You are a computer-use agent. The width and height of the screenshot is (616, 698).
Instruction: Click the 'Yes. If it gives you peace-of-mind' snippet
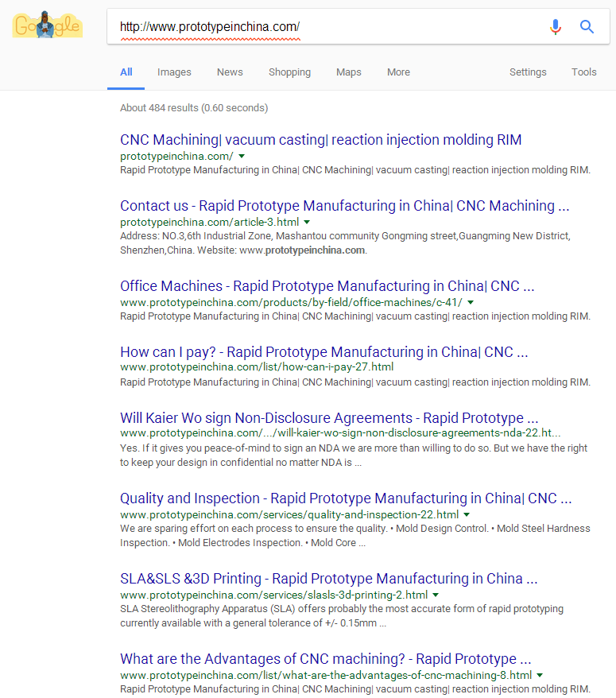354,455
